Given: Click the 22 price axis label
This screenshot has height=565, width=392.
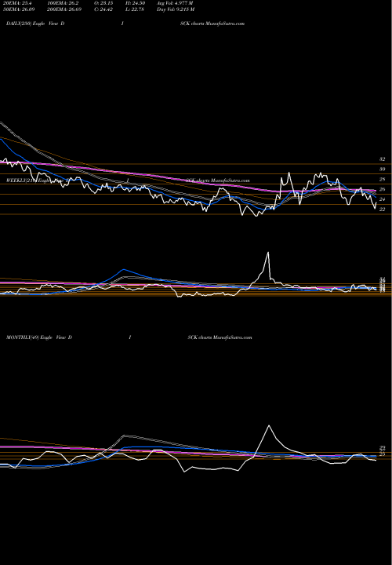Looking at the screenshot, I should coord(383,210).
